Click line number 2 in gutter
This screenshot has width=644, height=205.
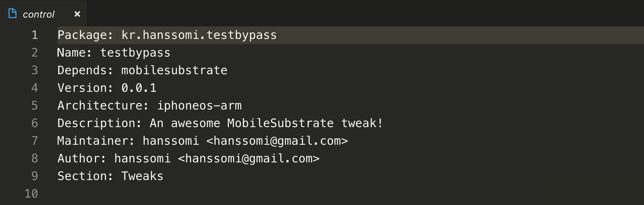(x=35, y=53)
